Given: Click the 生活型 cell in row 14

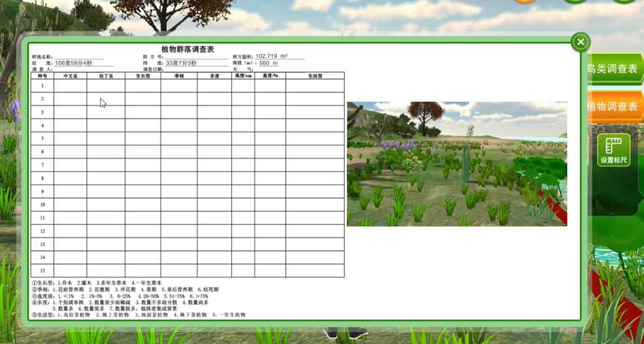Looking at the screenshot, I should 315,258.
